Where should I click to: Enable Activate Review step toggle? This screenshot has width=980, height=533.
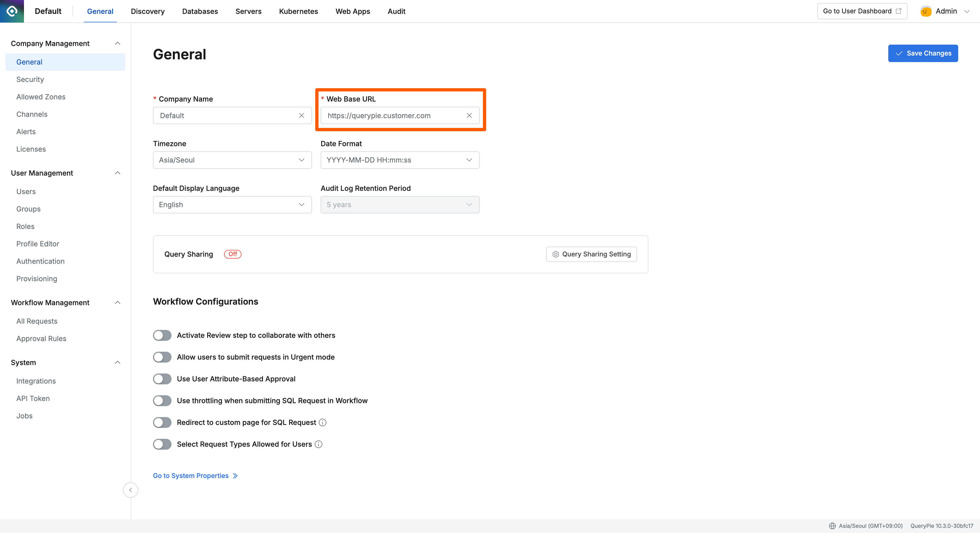(x=163, y=335)
